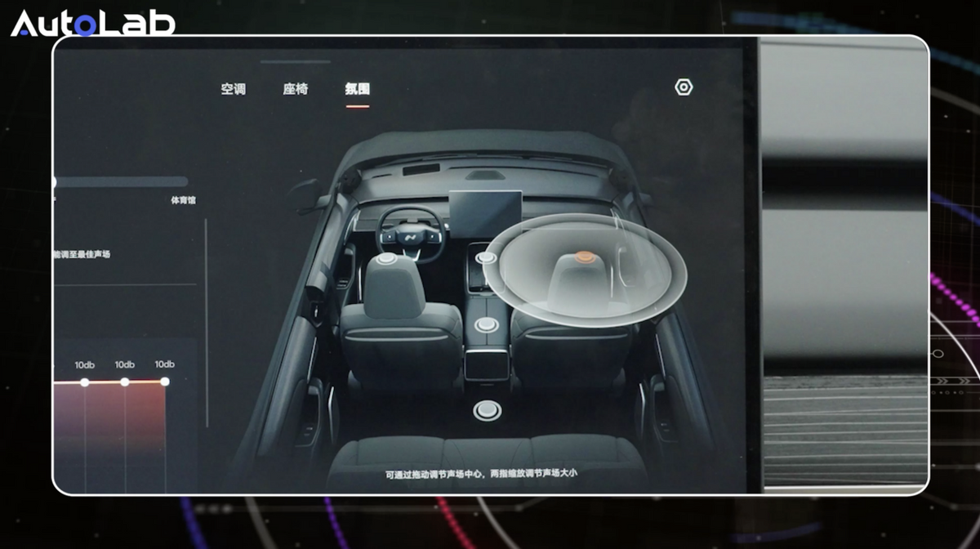980x549 pixels.
Task: Select the sound point between the front seatbacks
Action: (x=487, y=324)
